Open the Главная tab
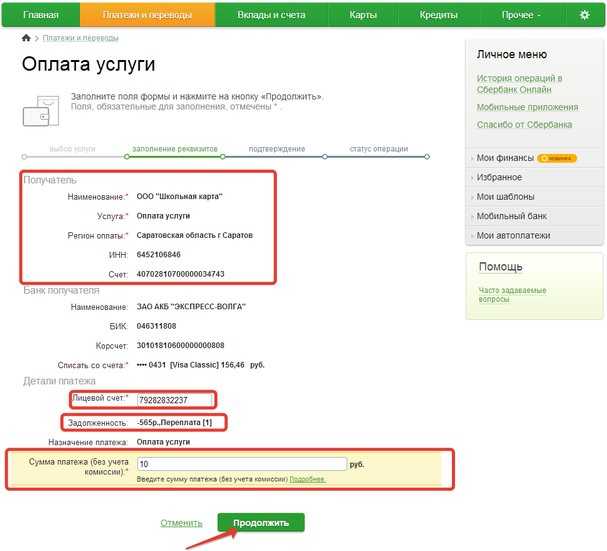607x551 pixels. coord(41,15)
